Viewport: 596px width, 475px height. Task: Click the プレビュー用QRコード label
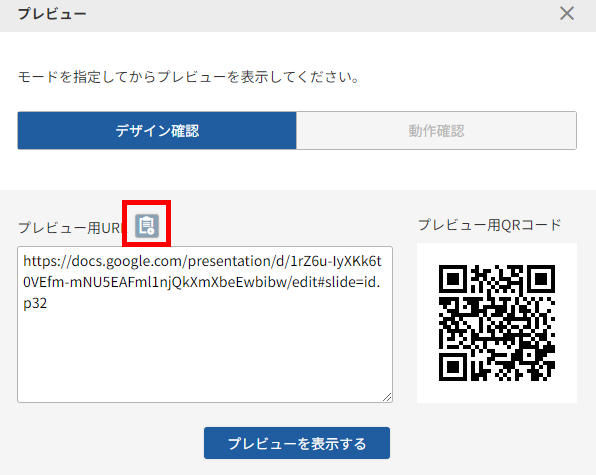coord(490,225)
